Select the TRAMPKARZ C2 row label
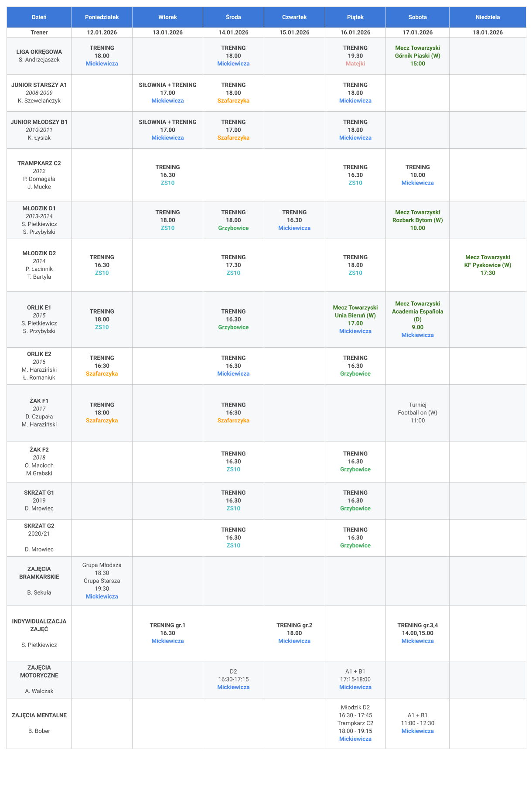The image size is (532, 787). 39,175
